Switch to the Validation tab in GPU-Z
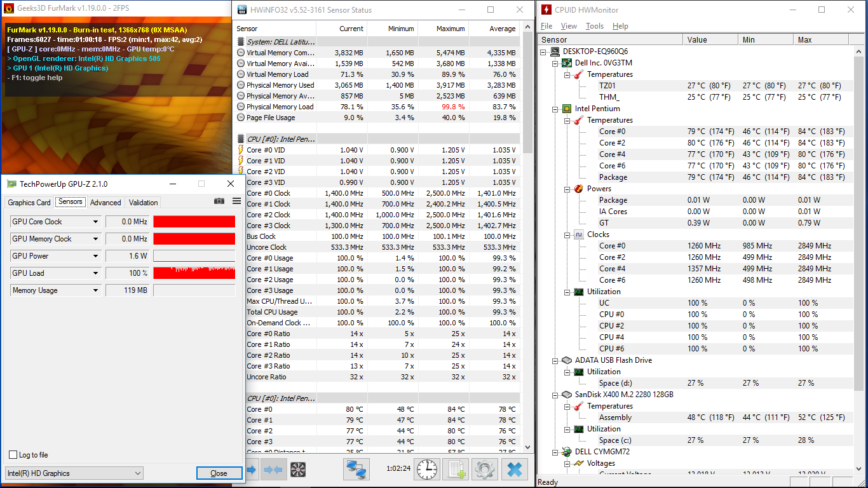 144,203
